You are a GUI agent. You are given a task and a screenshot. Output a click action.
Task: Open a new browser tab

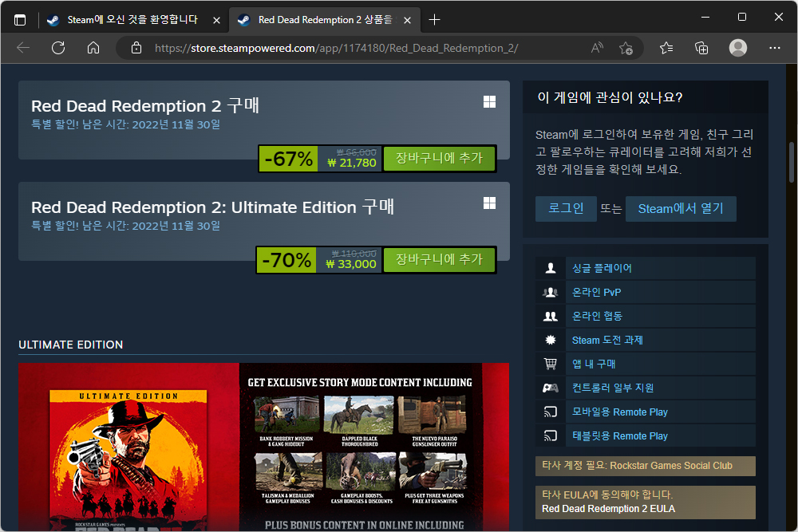(434, 20)
